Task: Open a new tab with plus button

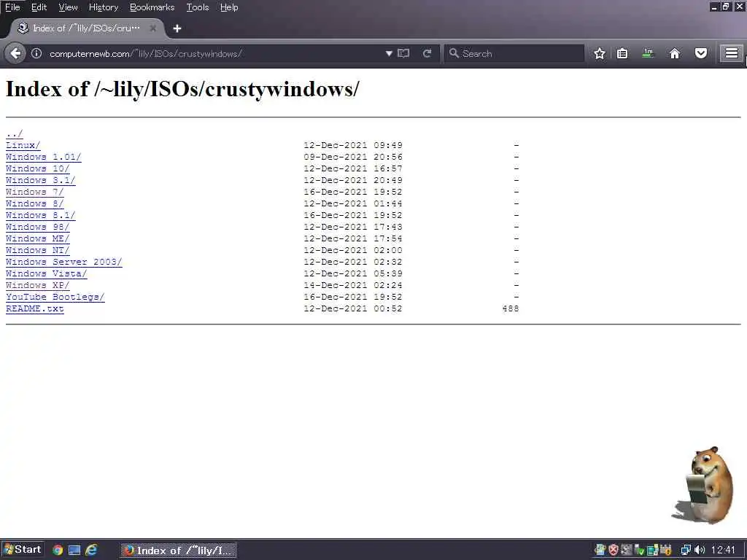Action: tap(177, 28)
